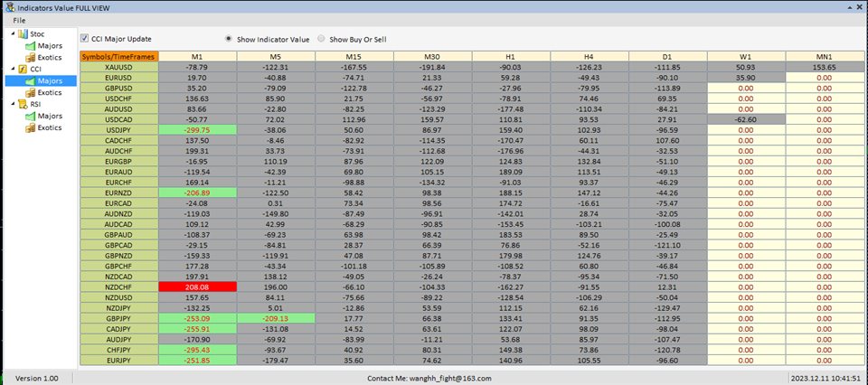
Task: Click the Majors icon under Stoc
Action: coord(31,46)
